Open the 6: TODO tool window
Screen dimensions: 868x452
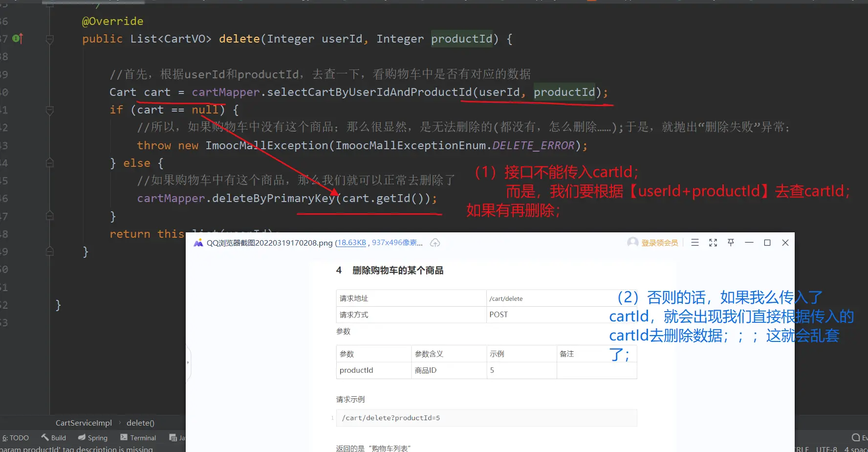click(15, 438)
